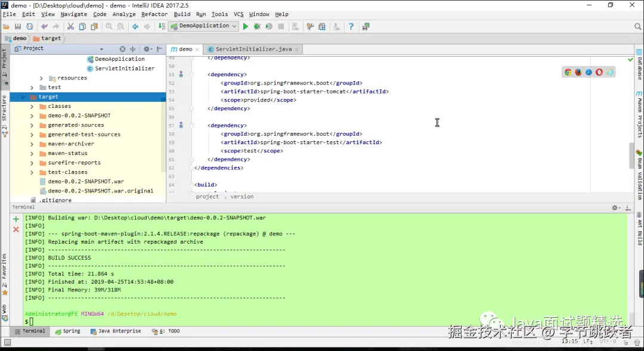The width and height of the screenshot is (644, 351).
Task: Click the Redo arrow icon
Action: [x=56, y=26]
